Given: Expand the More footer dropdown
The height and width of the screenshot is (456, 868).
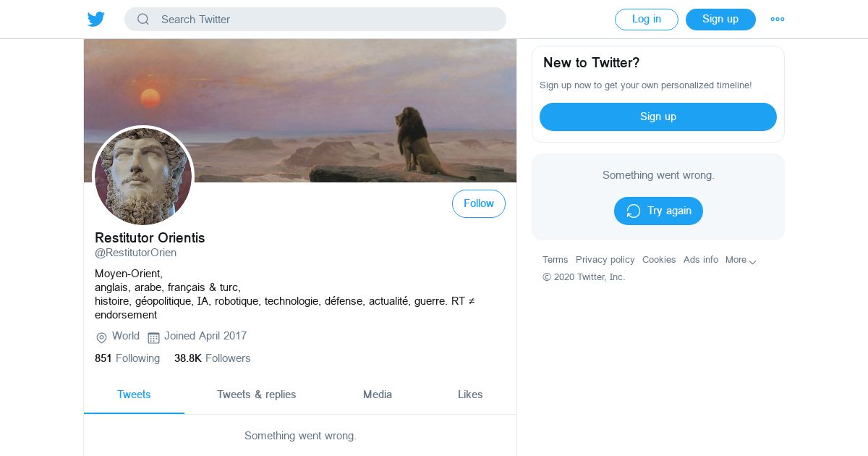Looking at the screenshot, I should pos(741,261).
